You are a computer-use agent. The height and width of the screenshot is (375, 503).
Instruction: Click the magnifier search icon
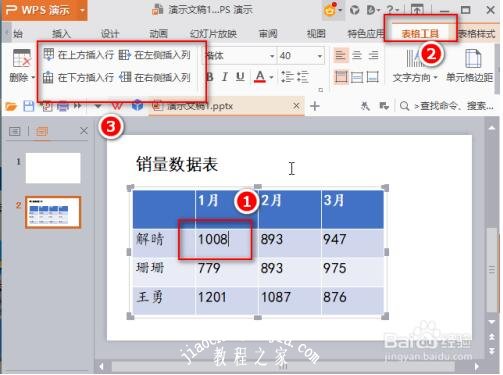tap(404, 106)
